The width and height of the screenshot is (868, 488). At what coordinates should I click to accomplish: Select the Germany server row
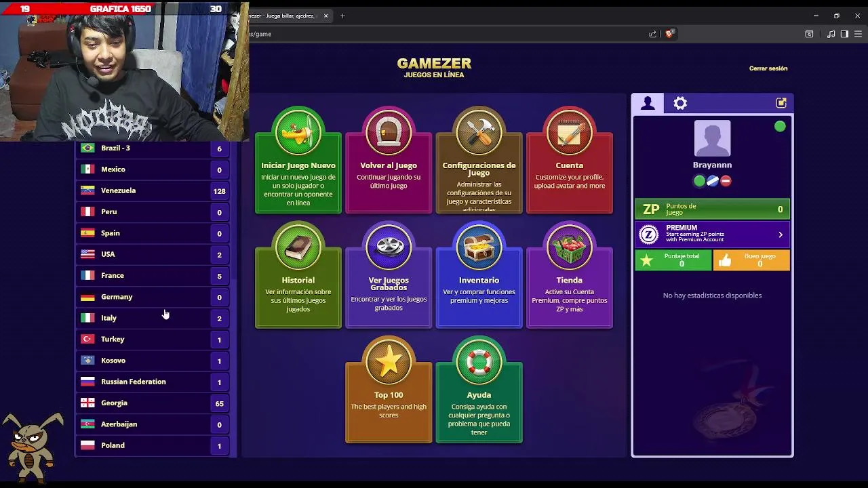click(153, 297)
